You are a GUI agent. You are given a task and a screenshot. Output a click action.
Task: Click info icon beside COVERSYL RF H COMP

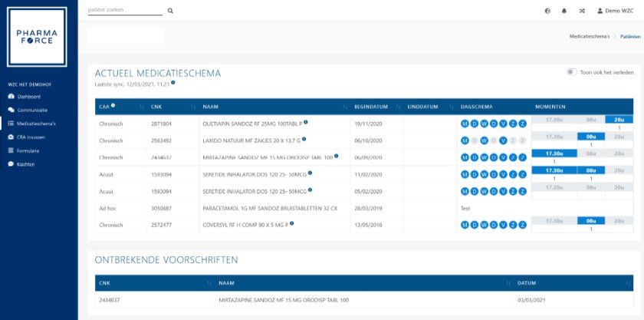[x=292, y=223]
